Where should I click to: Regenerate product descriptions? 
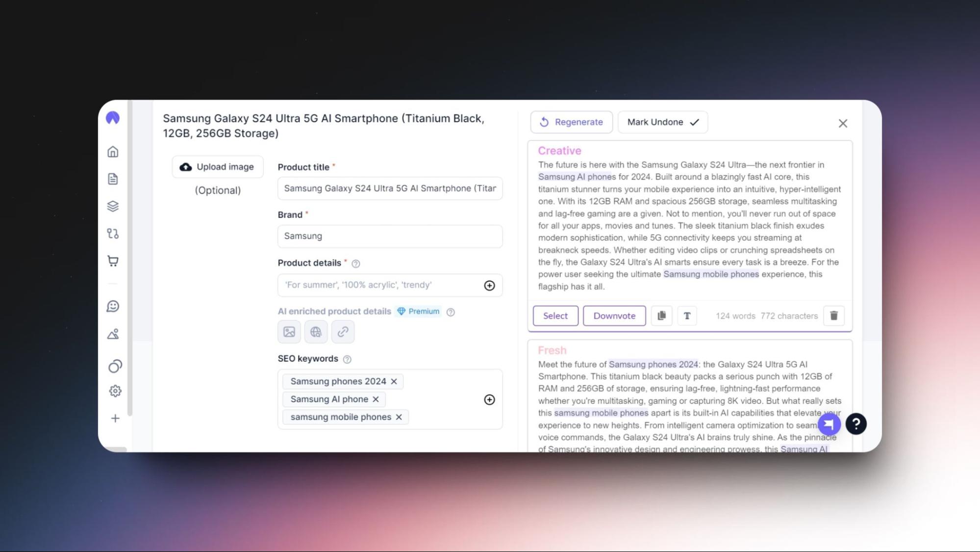click(x=571, y=122)
